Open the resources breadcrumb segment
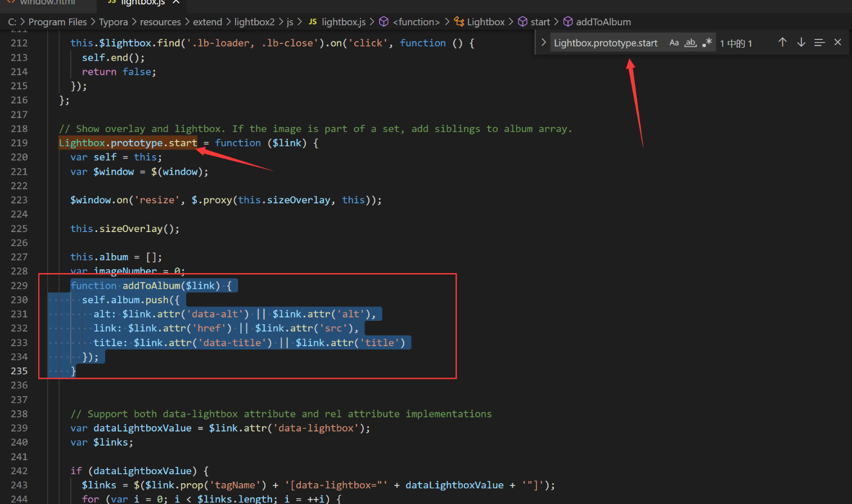Image resolution: width=852 pixels, height=504 pixels. (x=160, y=22)
